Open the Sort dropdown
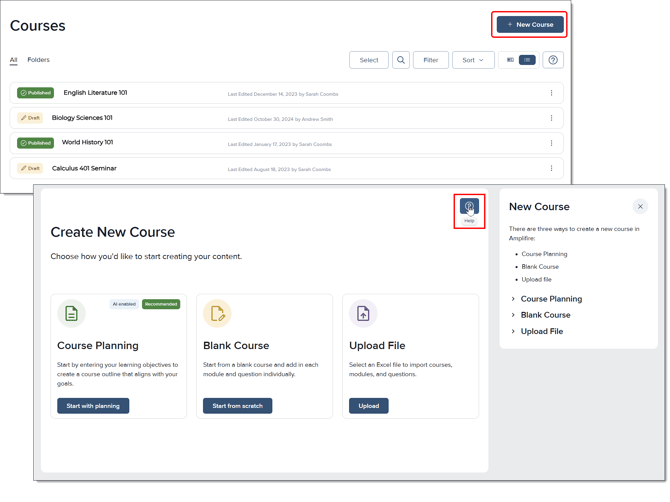 [473, 60]
